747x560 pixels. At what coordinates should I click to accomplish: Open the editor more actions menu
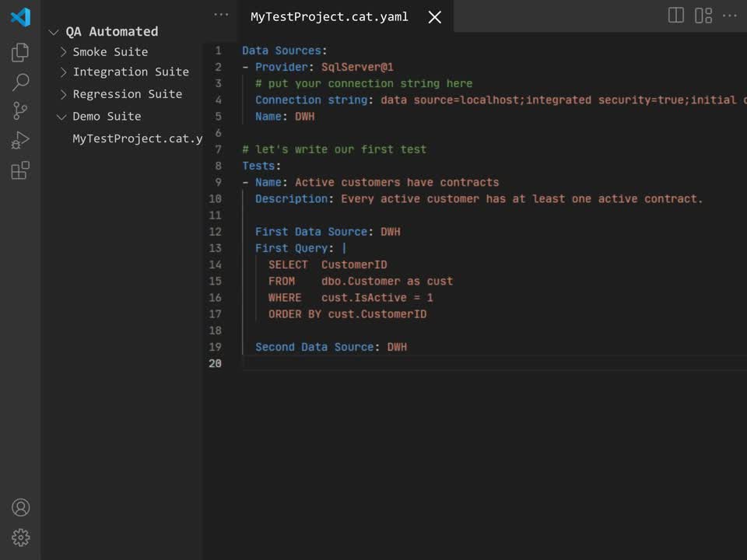tap(730, 15)
